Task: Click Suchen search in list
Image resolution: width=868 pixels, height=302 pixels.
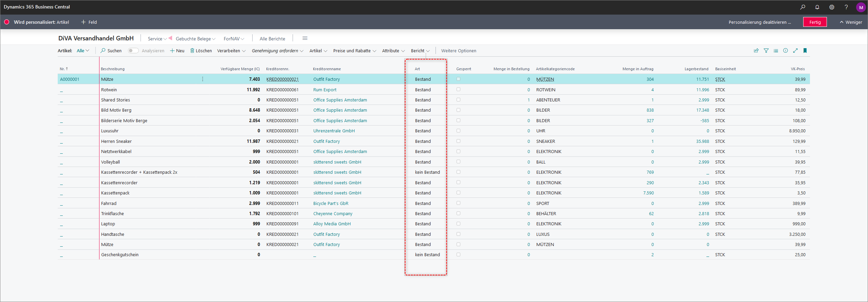Action: click(111, 51)
